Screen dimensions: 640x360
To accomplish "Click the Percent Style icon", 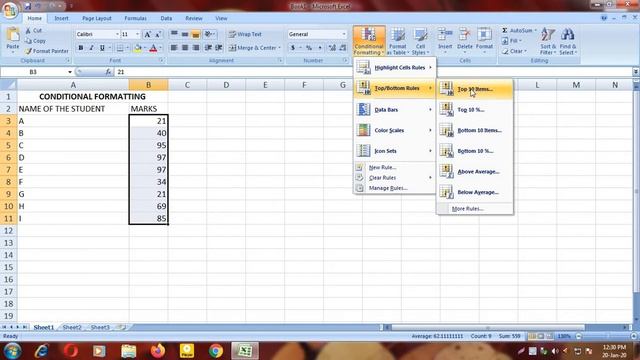I will [x=309, y=48].
